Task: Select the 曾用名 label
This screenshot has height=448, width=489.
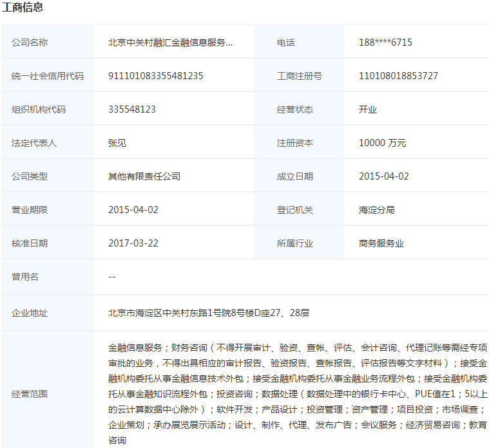Action: [25, 277]
